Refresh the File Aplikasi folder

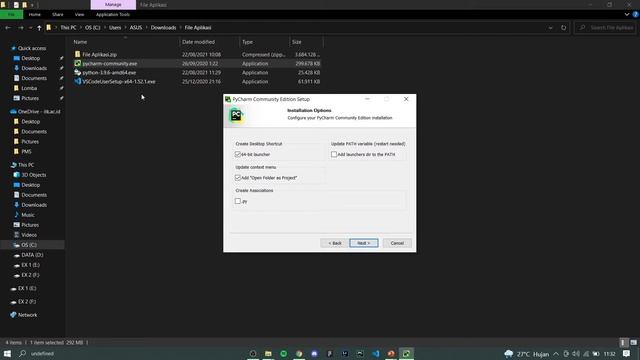click(564, 28)
